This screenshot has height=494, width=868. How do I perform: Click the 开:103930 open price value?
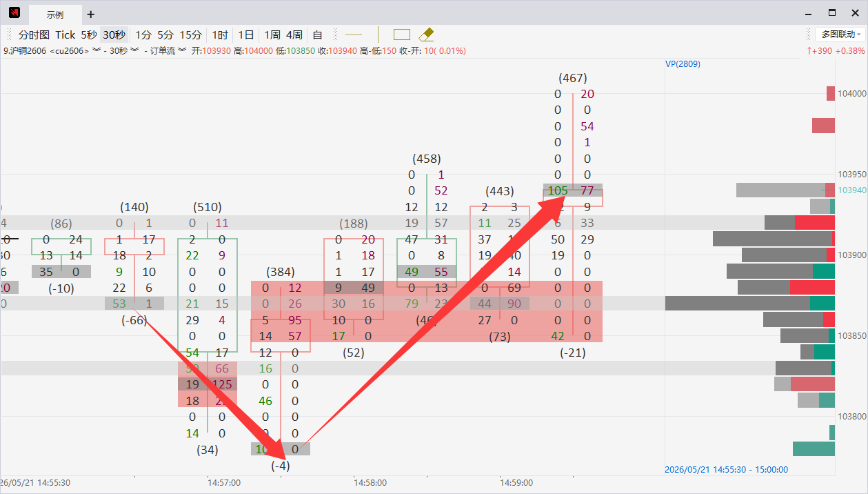tap(211, 51)
